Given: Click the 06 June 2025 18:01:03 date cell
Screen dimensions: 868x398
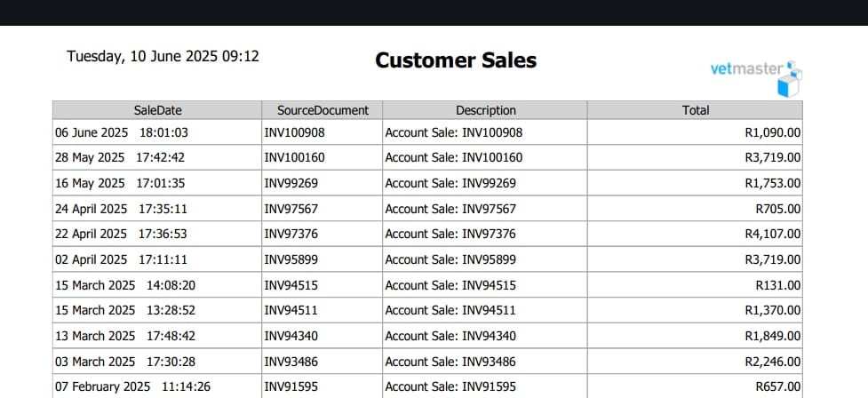Looking at the screenshot, I should 157,132.
